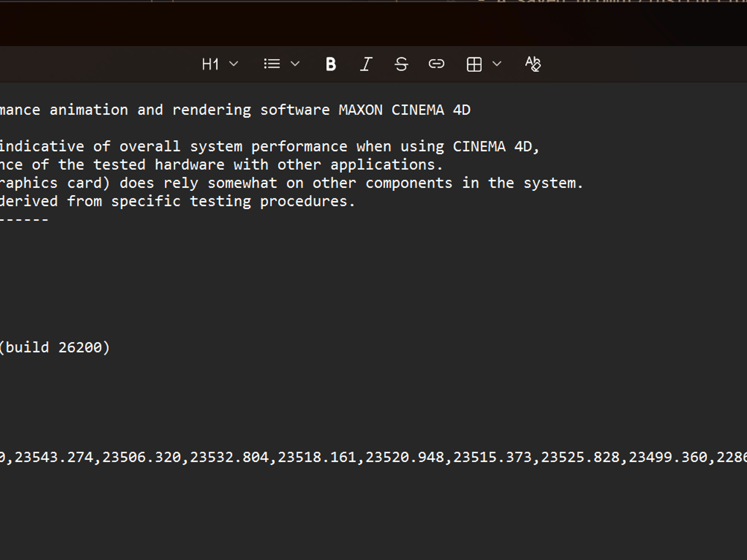Toggle italic formatting
This screenshot has height=560, width=747.
[x=366, y=64]
